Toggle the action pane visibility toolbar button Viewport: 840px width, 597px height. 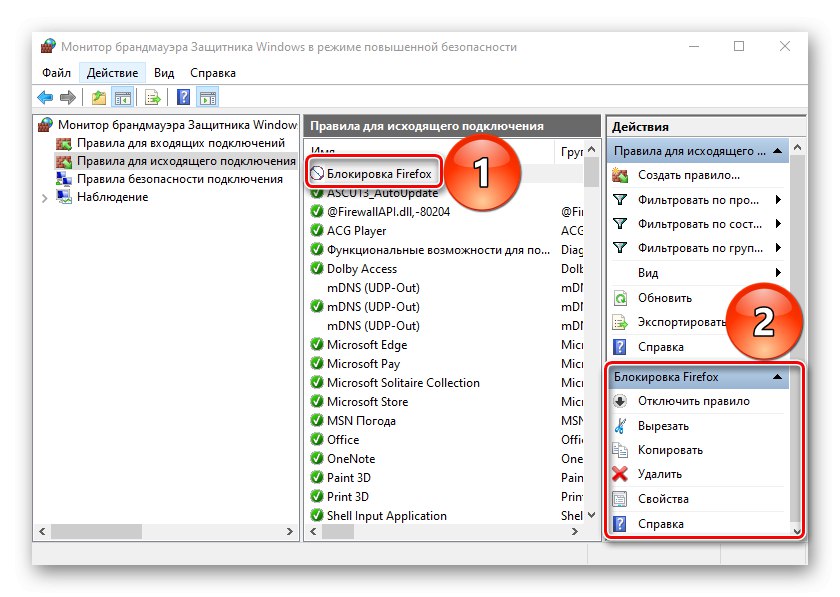pyautogui.click(x=207, y=96)
